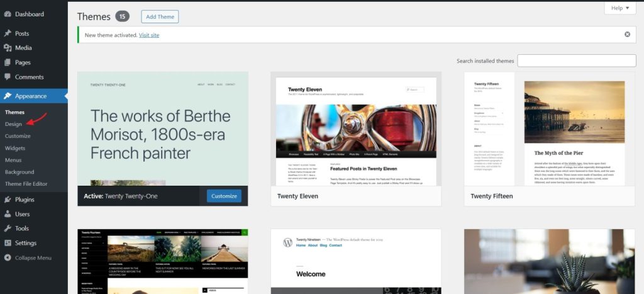Click the Pages document icon
This screenshot has height=294, width=644.
point(8,62)
